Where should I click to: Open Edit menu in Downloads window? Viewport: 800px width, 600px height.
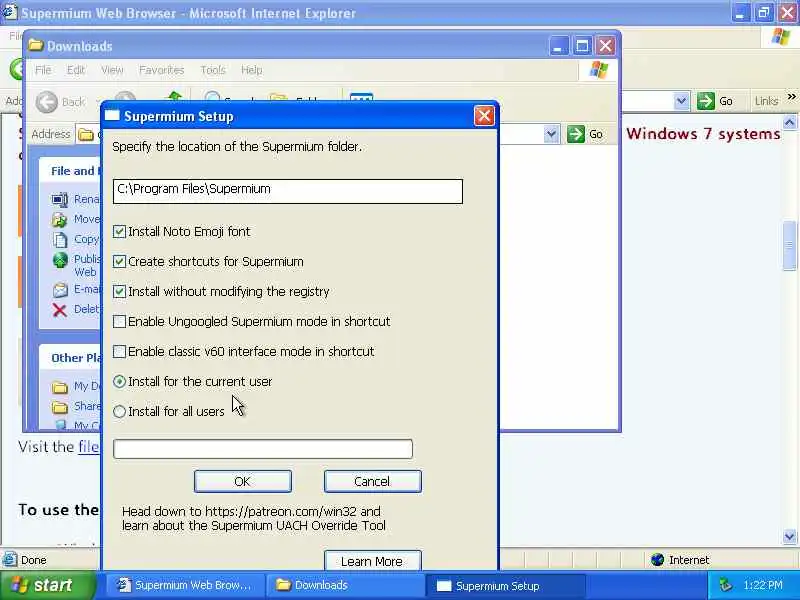pos(76,70)
